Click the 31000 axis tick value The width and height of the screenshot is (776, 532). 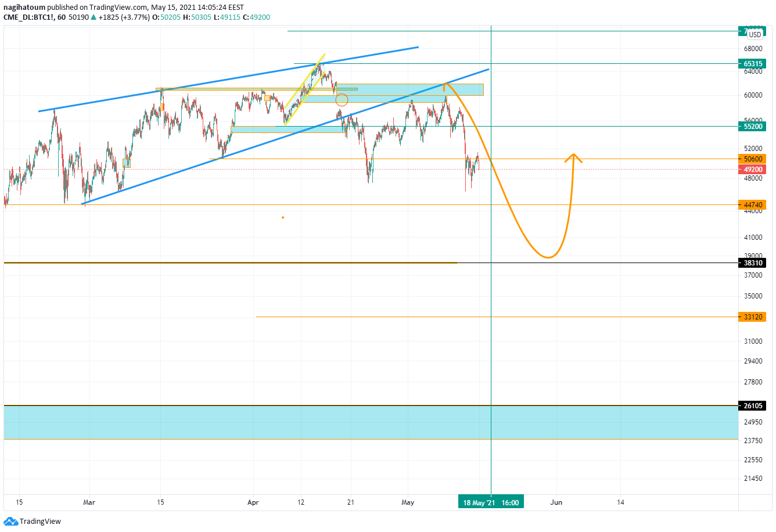click(753, 341)
